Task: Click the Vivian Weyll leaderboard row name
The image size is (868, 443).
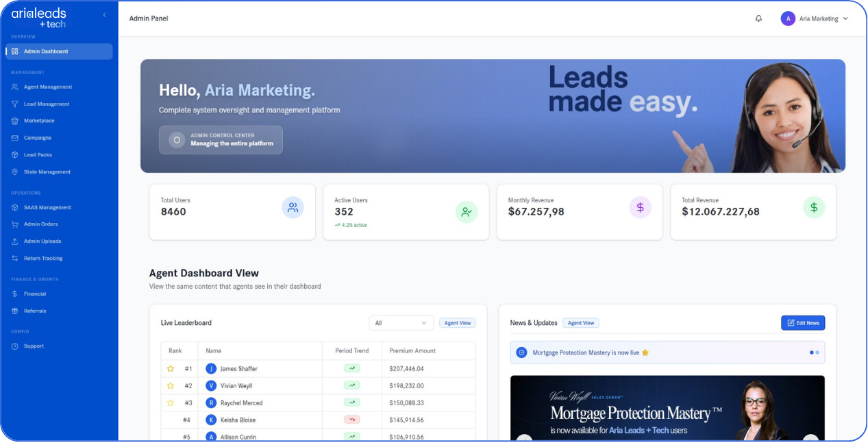Action: [236, 386]
